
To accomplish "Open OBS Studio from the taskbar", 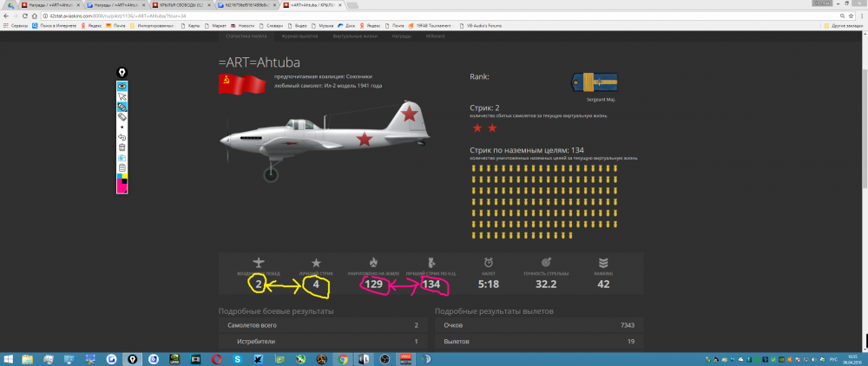I will (x=385, y=359).
